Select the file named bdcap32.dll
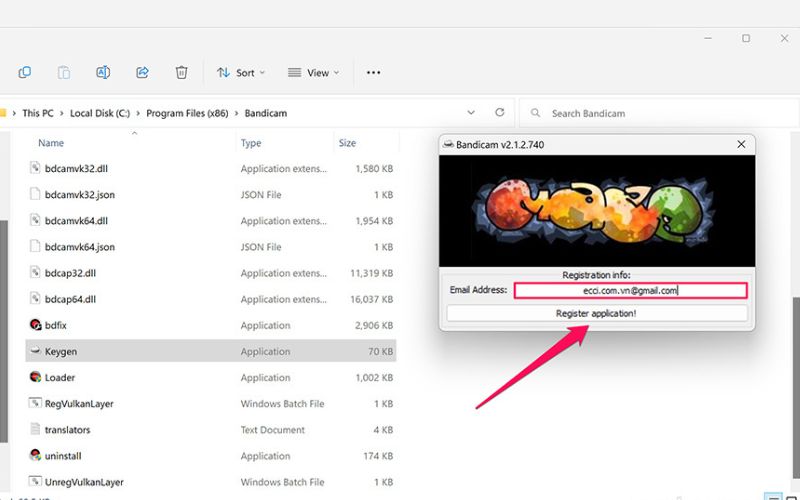800x500 pixels. (211, 272)
